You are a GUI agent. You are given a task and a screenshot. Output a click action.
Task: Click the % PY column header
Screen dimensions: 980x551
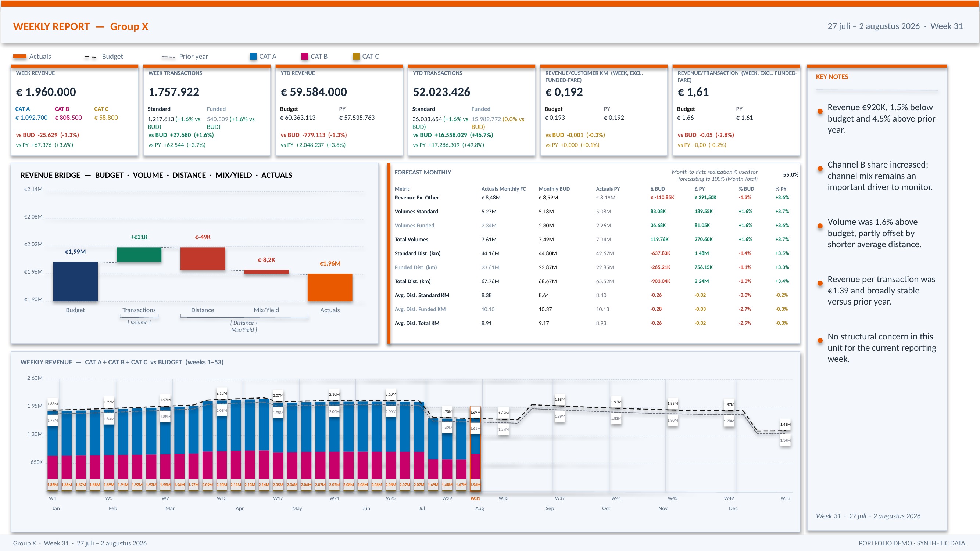(781, 189)
